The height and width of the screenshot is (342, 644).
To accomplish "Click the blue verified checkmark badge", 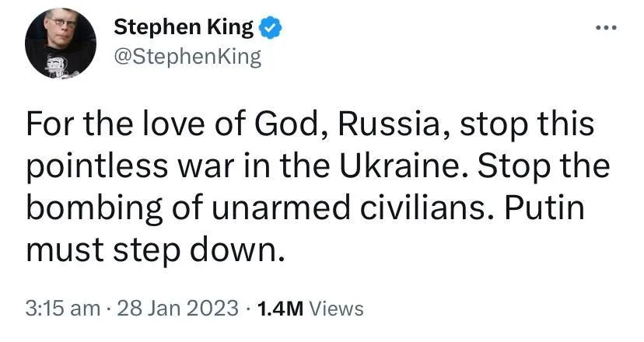I will (x=269, y=30).
